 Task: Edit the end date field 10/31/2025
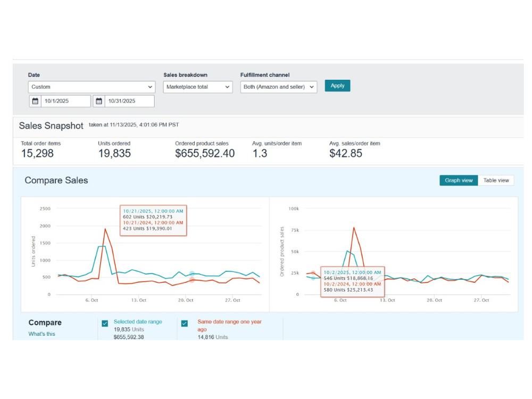coord(129,101)
